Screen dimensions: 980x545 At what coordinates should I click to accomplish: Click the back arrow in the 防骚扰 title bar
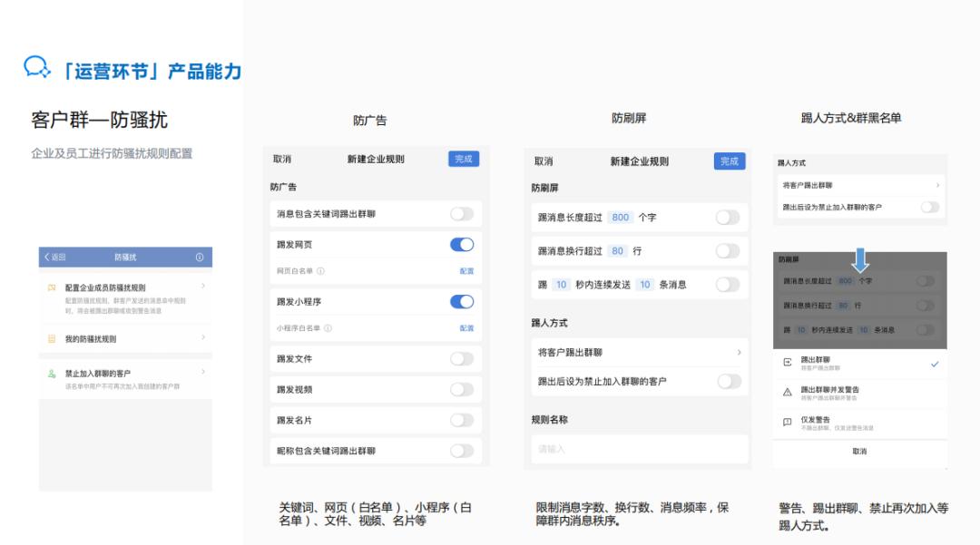click(45, 257)
